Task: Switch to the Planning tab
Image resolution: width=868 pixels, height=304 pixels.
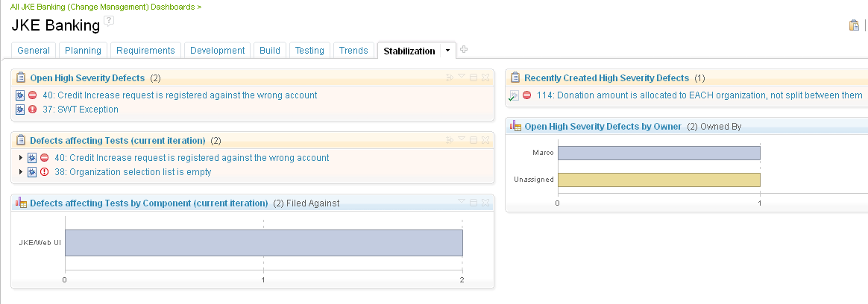Action: click(x=83, y=51)
